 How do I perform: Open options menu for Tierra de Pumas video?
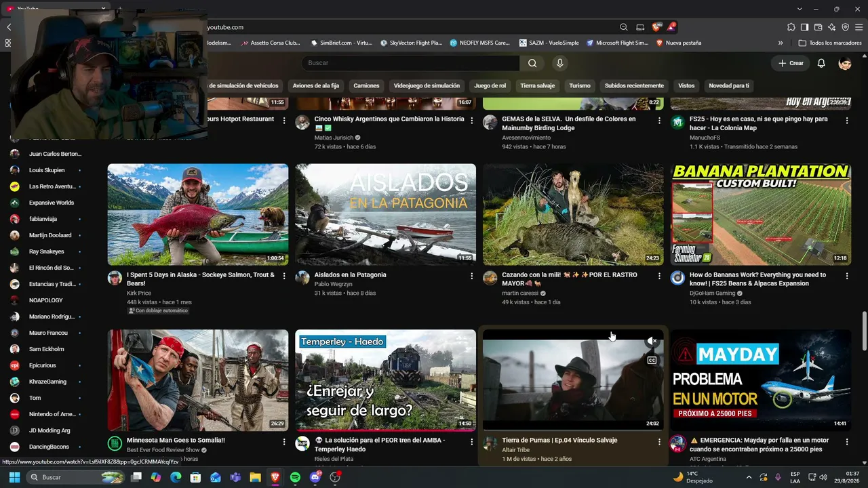click(x=659, y=441)
